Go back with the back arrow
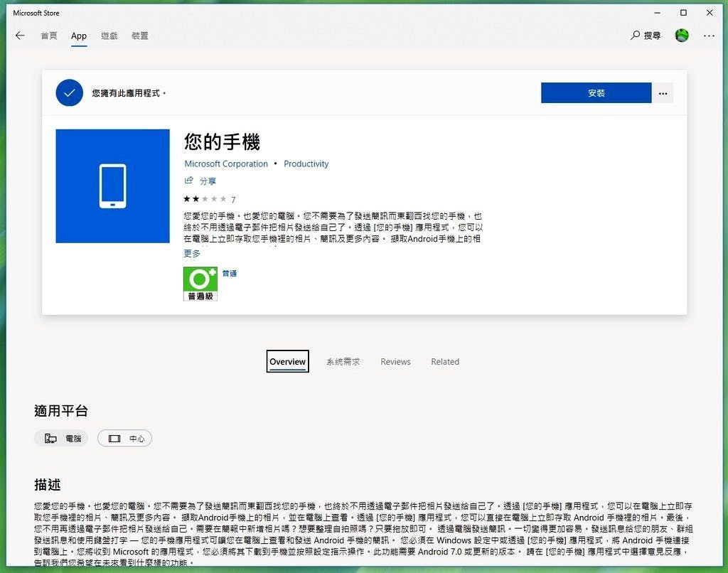 20,36
